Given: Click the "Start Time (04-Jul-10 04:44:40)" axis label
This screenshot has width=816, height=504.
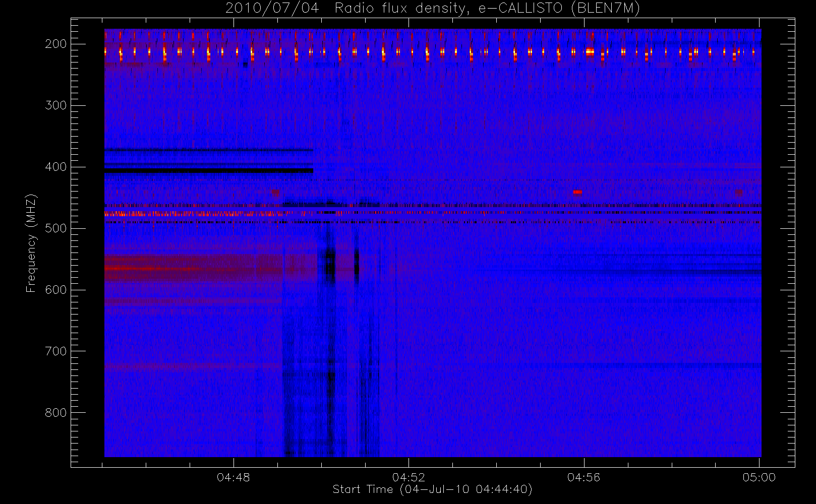Looking at the screenshot, I should click(433, 489).
